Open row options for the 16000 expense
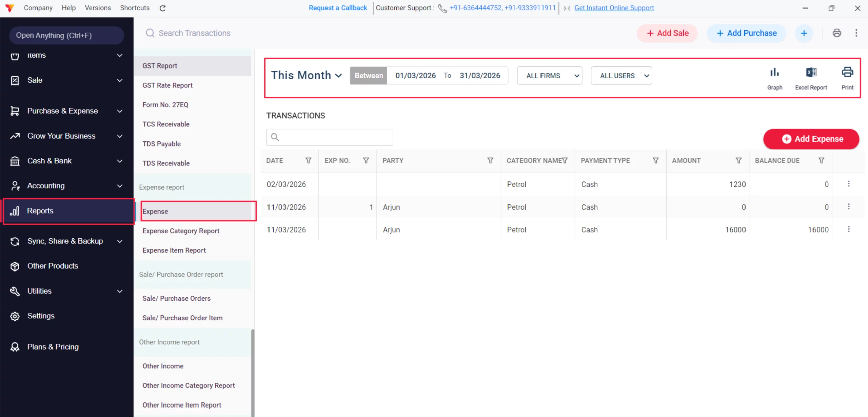This screenshot has height=417, width=868. [x=848, y=230]
